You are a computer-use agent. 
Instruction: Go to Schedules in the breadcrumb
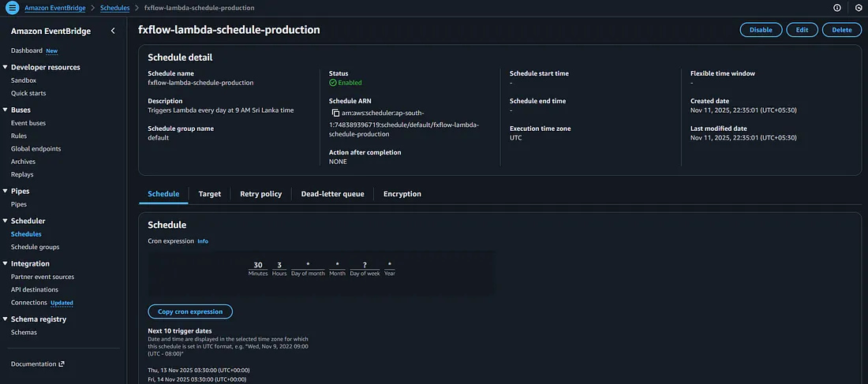(x=115, y=7)
